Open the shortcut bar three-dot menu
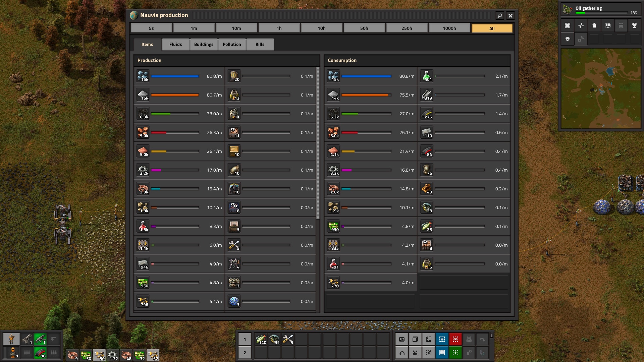 [492, 335]
